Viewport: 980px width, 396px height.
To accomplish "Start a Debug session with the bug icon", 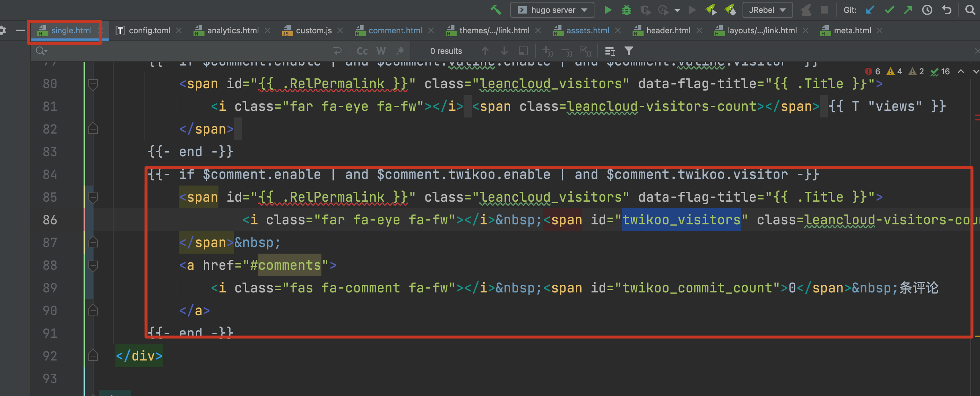I will (x=626, y=10).
